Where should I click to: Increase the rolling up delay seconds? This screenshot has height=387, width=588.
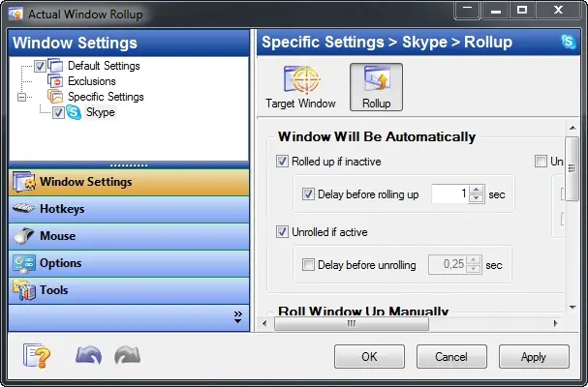click(476, 190)
